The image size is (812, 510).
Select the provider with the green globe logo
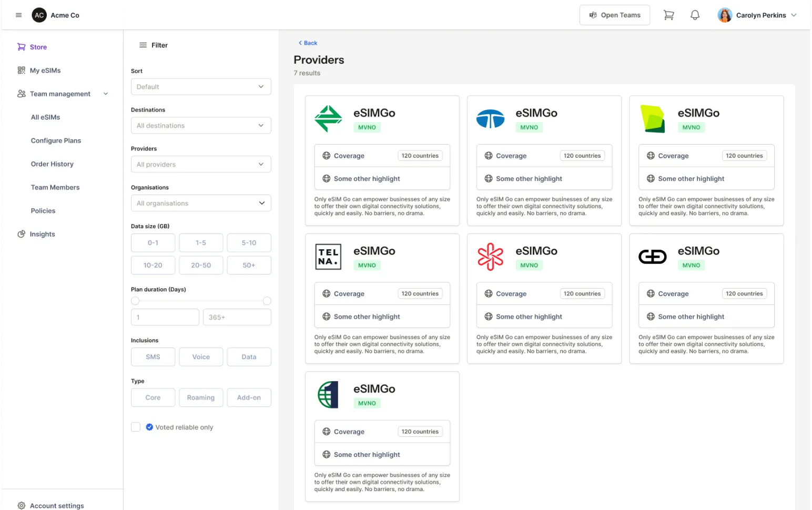(x=329, y=394)
